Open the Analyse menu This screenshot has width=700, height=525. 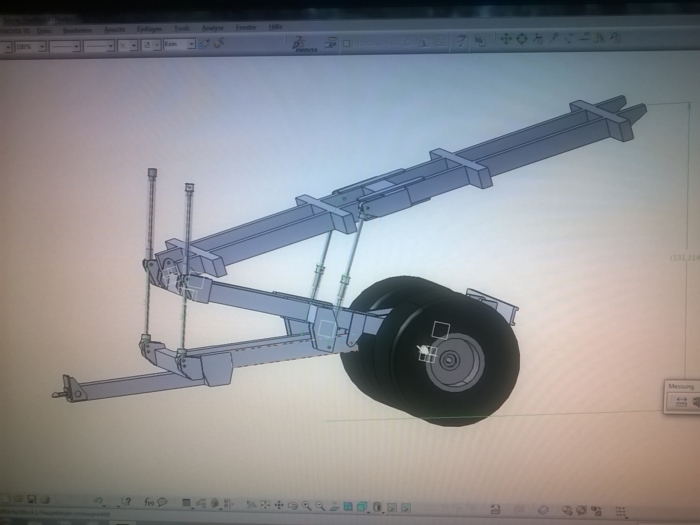point(212,28)
